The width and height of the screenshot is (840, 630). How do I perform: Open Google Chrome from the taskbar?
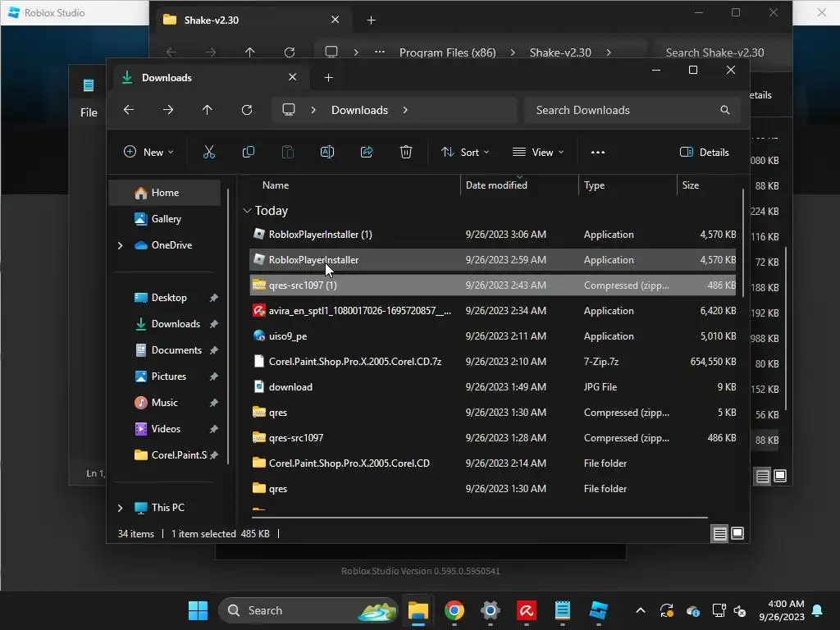pos(454,610)
